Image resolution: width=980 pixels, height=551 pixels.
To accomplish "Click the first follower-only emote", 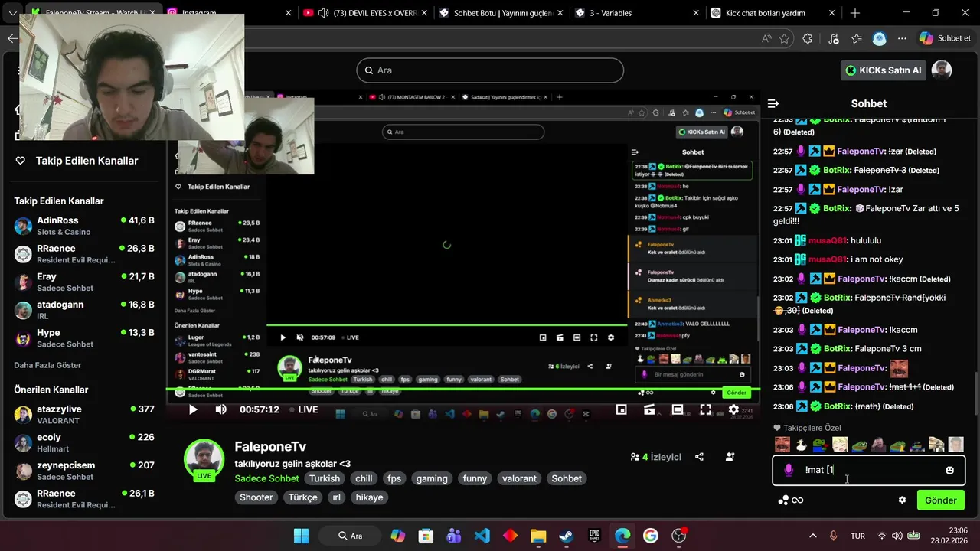I will (x=782, y=445).
